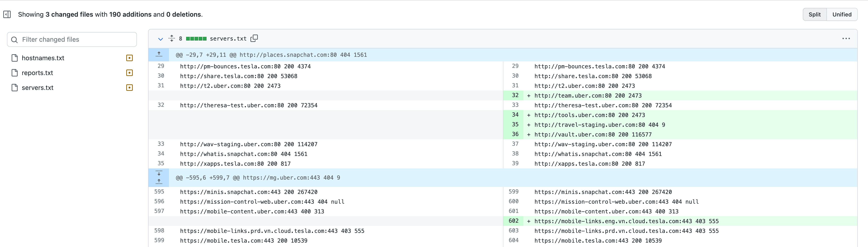Expand lines above the @@ -29,7 hunk
The image size is (868, 247).
coord(159,54)
